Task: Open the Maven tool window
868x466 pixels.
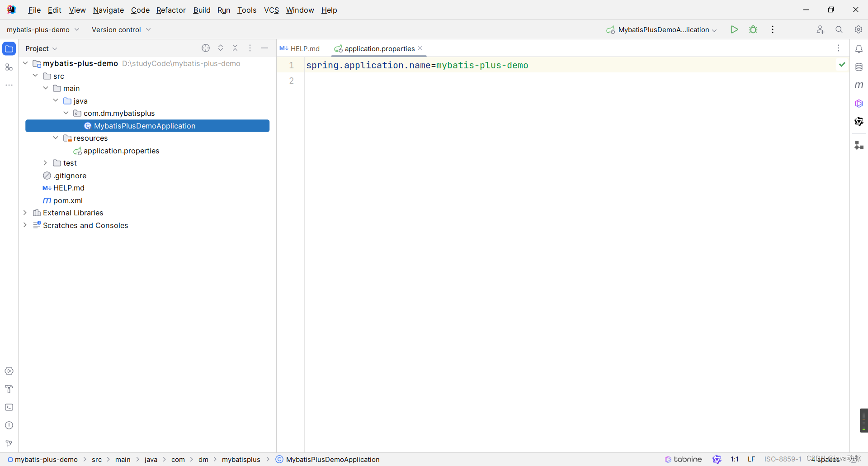Action: point(859,85)
